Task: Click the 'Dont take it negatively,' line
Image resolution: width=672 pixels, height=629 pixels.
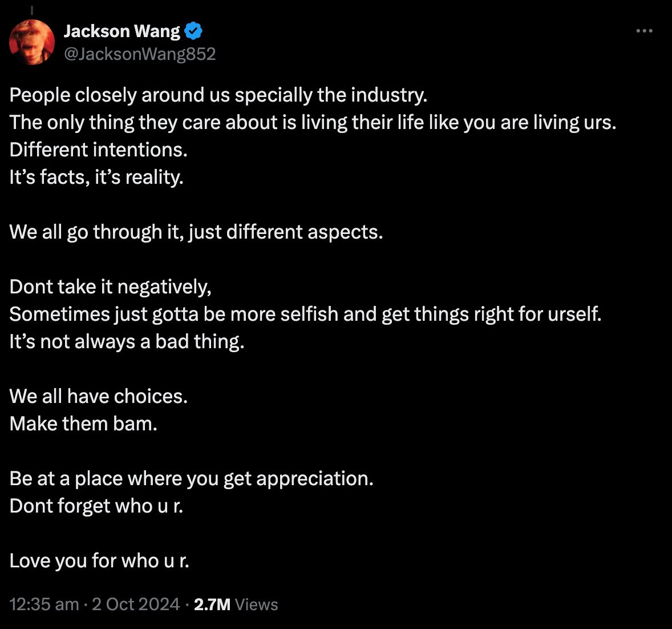Action: pos(110,287)
